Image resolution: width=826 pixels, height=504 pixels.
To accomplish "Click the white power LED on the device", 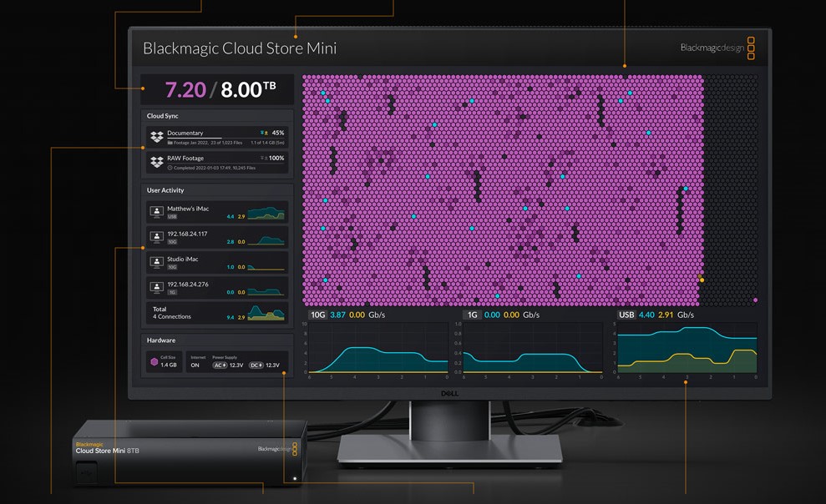I will [x=295, y=479].
